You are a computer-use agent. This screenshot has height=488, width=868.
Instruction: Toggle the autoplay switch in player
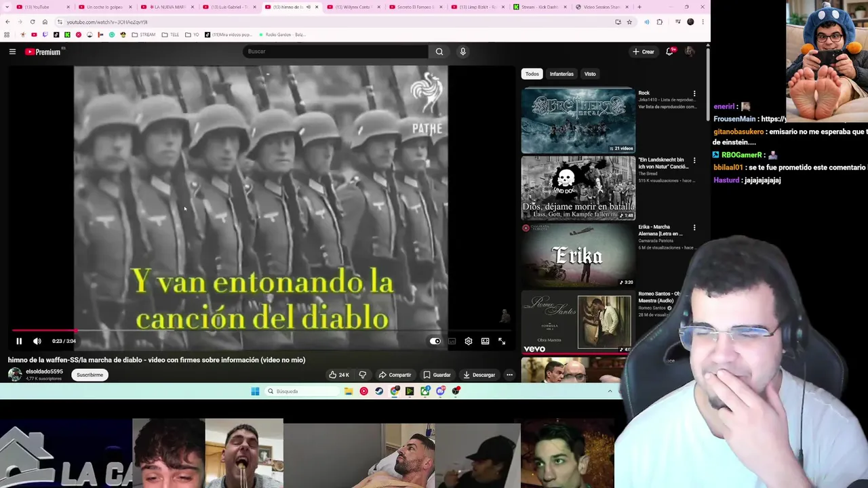pos(435,341)
